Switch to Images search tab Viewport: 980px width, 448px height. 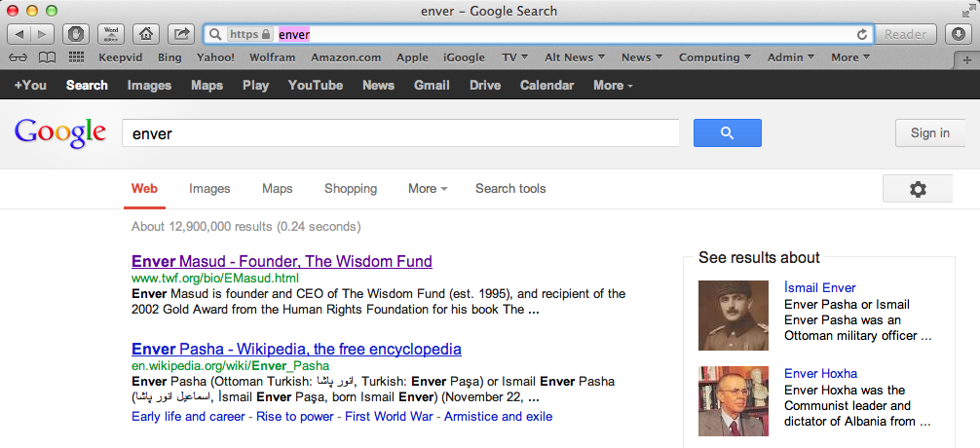[209, 189]
